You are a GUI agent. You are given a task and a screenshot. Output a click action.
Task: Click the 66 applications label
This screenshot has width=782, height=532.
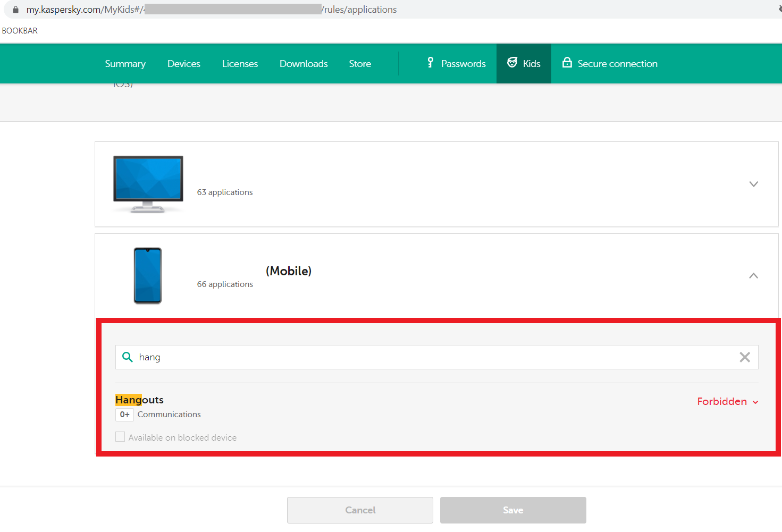pos(225,284)
